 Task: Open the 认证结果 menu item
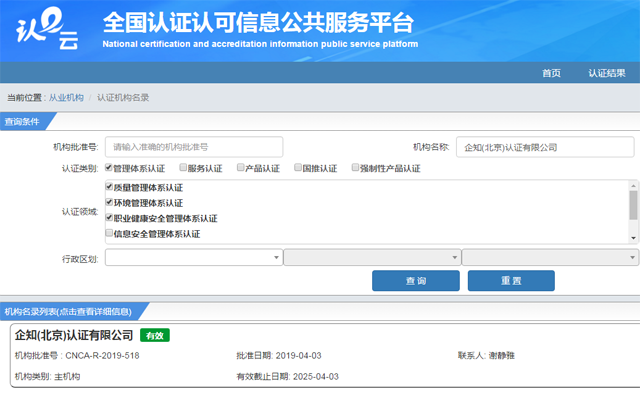coord(607,73)
